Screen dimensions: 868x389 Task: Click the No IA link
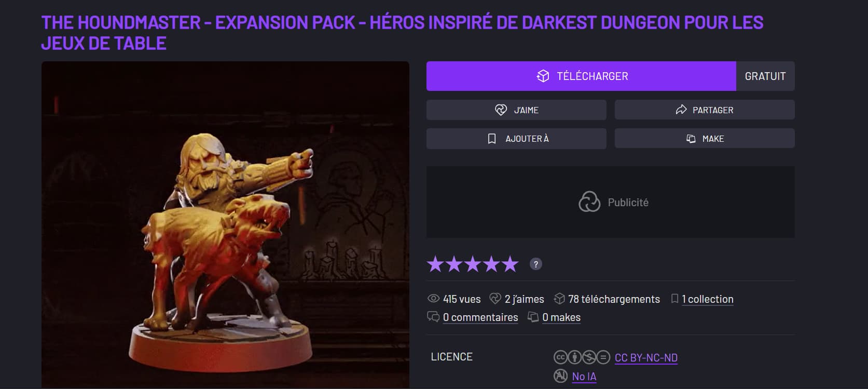pyautogui.click(x=584, y=377)
